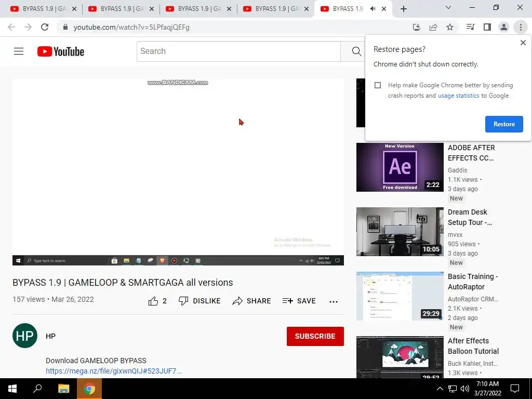Click SHARE under the video
This screenshot has width=532, height=399.
(251, 301)
